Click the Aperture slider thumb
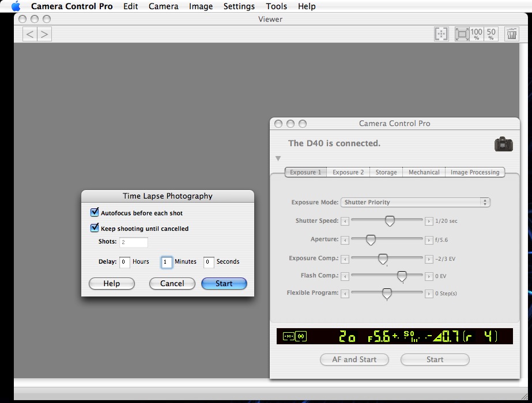The width and height of the screenshot is (532, 403). click(x=371, y=240)
